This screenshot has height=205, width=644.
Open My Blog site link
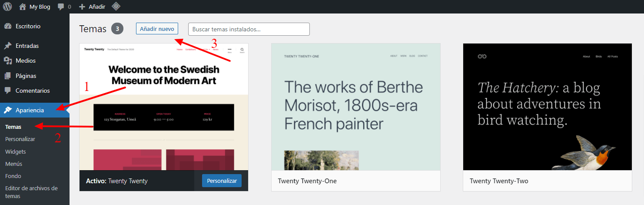tap(40, 7)
